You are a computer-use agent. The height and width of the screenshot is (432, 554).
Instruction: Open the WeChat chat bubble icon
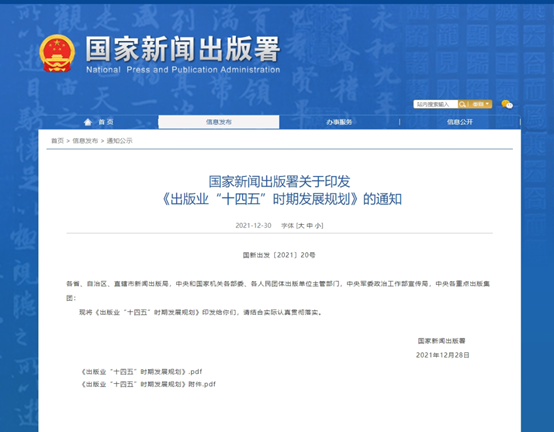pos(507,104)
